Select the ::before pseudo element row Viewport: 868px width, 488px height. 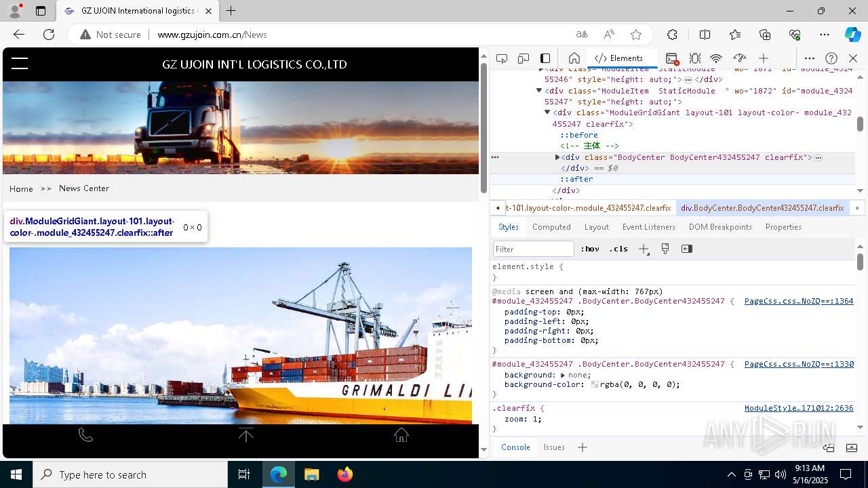click(x=578, y=135)
